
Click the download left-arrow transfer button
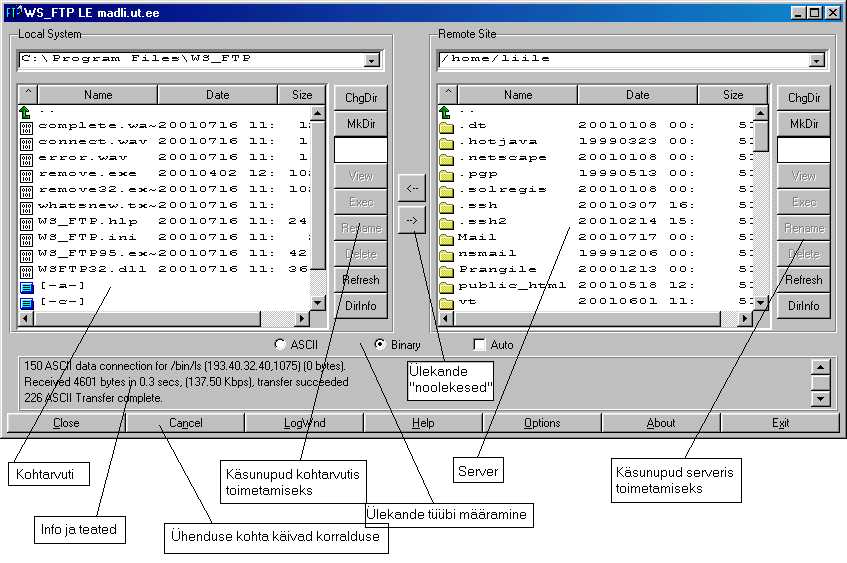tap(412, 188)
